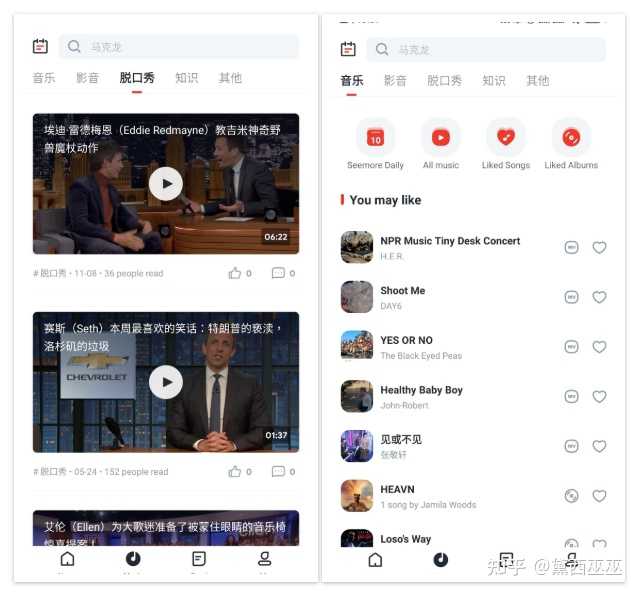
Task: Open the calendar icon on left screen
Action: tap(40, 46)
